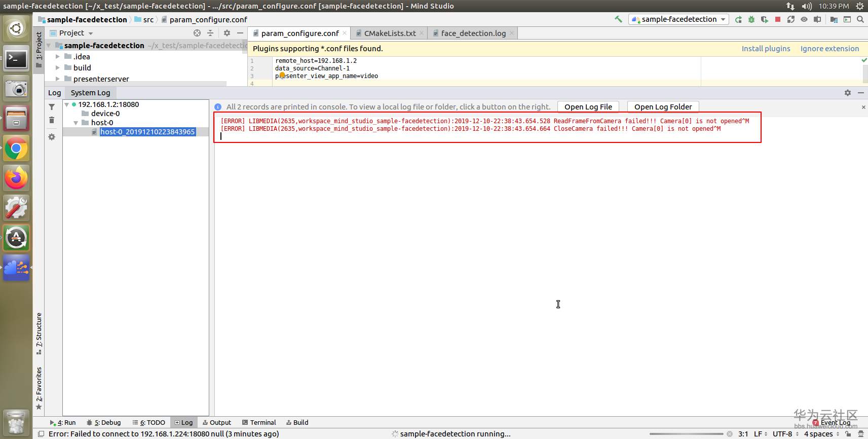Click the LF line separator selector

point(760,434)
